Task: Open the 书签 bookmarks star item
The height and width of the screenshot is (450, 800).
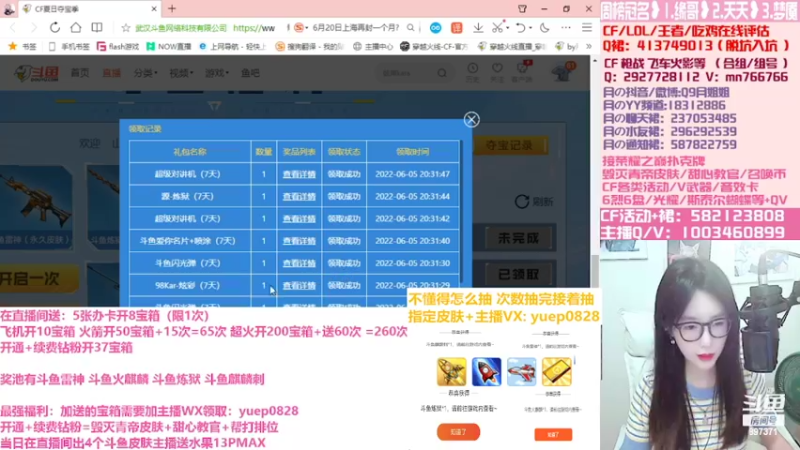Action: click(22, 46)
